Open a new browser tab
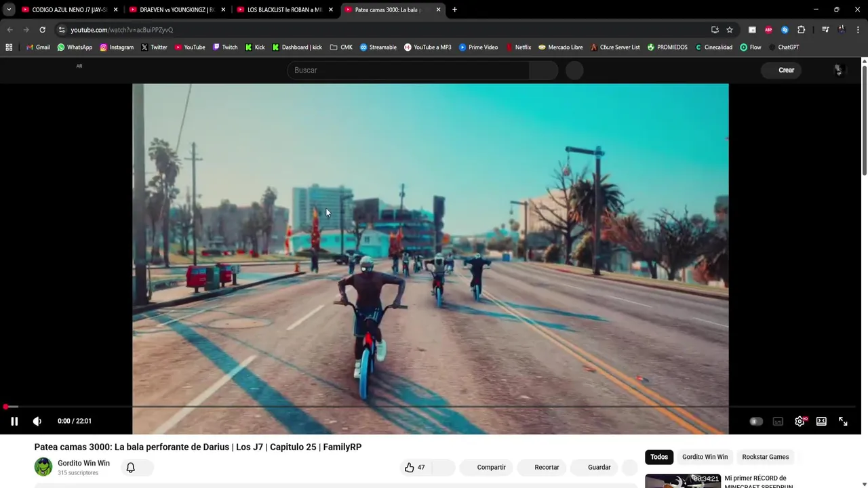Image resolution: width=868 pixels, height=488 pixels. (x=454, y=9)
